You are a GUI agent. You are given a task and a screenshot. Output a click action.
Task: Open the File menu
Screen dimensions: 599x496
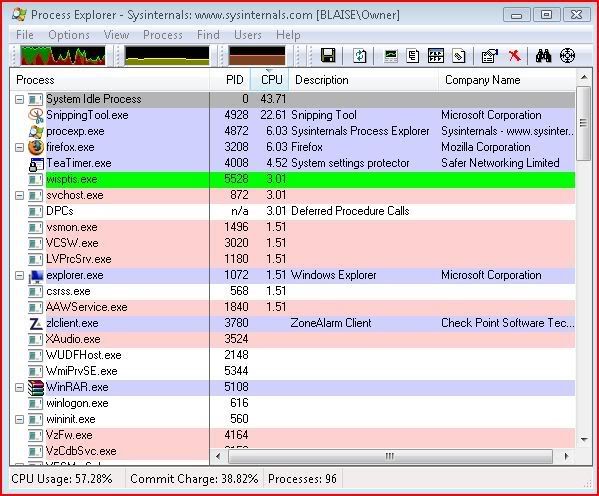point(25,35)
